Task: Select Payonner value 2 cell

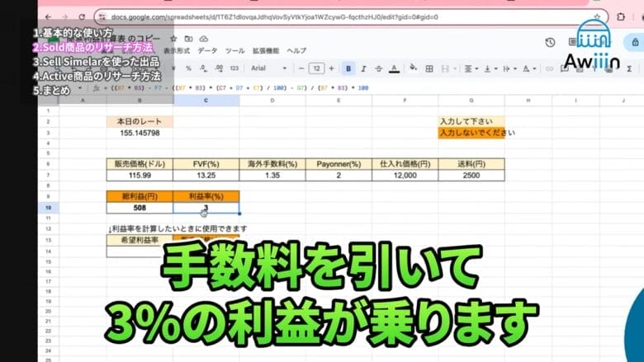Action: pyautogui.click(x=339, y=176)
